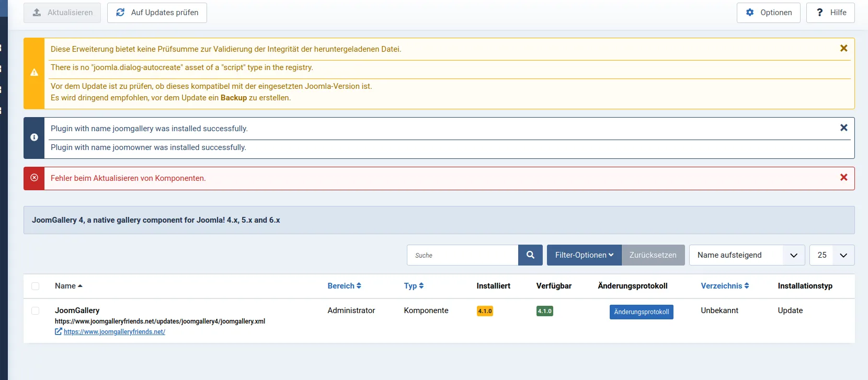Open the 25 items-per-page dropdown

(x=831, y=255)
